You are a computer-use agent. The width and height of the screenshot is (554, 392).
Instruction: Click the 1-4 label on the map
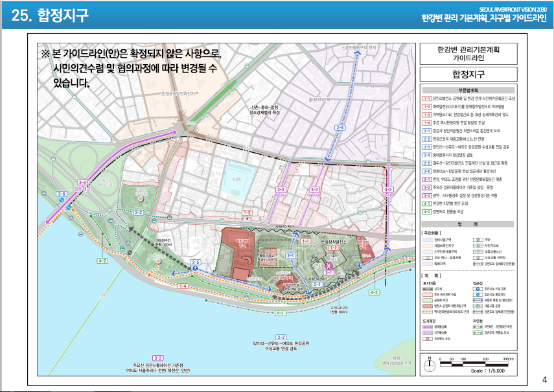(183, 286)
